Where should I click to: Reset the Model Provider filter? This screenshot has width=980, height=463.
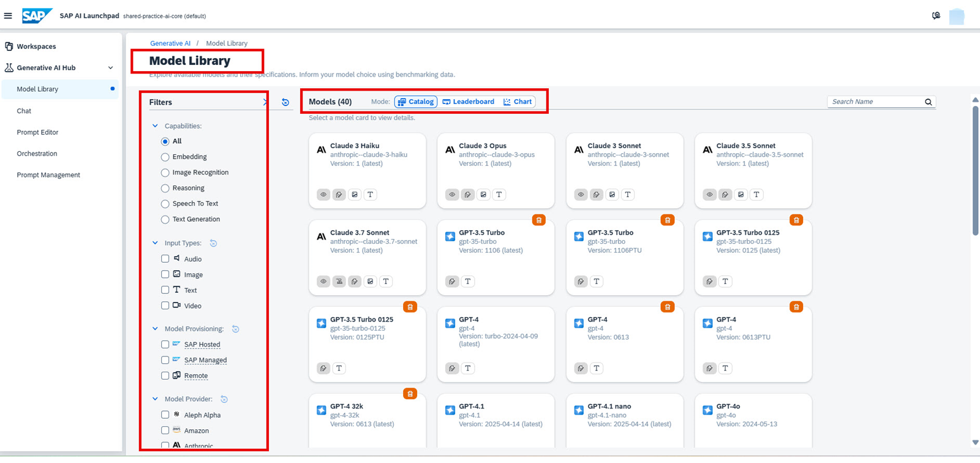pyautogui.click(x=224, y=399)
